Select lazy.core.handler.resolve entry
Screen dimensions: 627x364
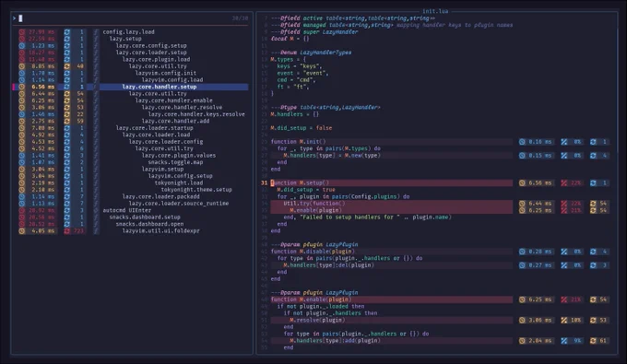click(x=182, y=107)
